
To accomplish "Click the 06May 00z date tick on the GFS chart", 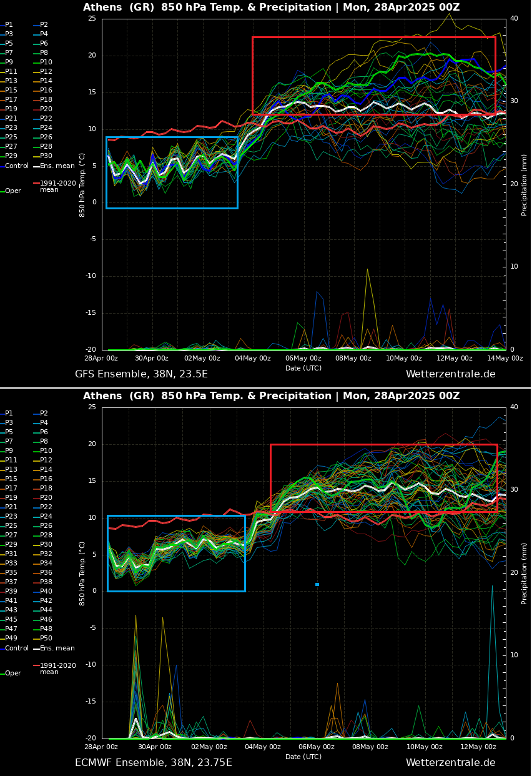I will 303,359.
